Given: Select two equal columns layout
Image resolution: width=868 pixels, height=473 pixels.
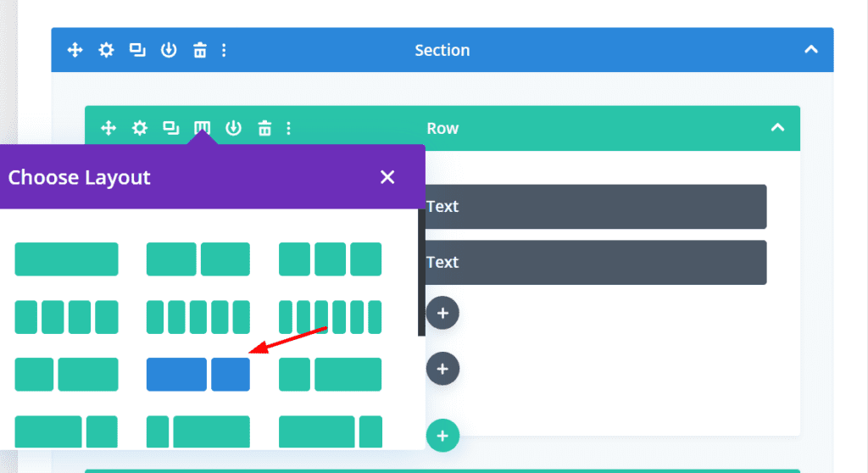Looking at the screenshot, I should pyautogui.click(x=198, y=259).
